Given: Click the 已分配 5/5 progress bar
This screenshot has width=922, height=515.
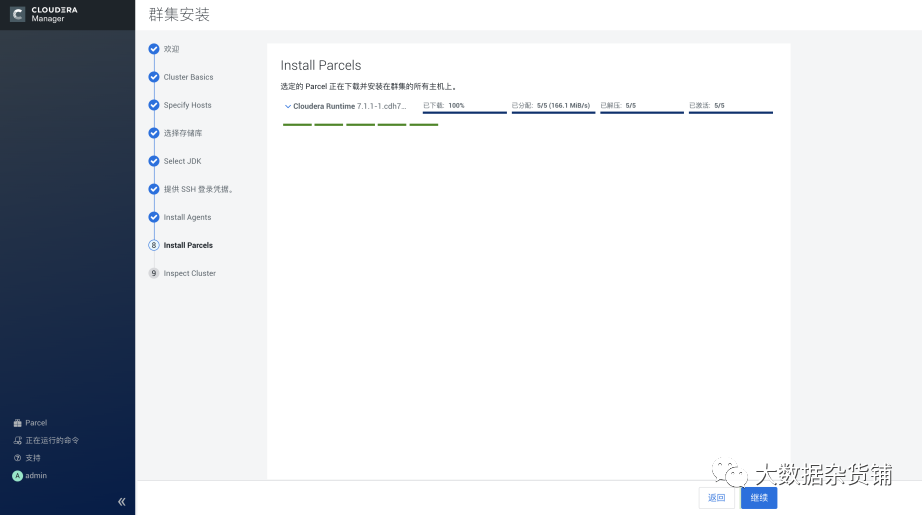Looking at the screenshot, I should pos(553,112).
